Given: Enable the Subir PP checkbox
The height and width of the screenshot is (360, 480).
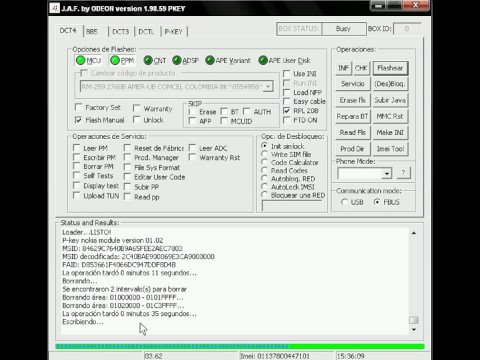Looking at the screenshot, I should pos(127,187).
